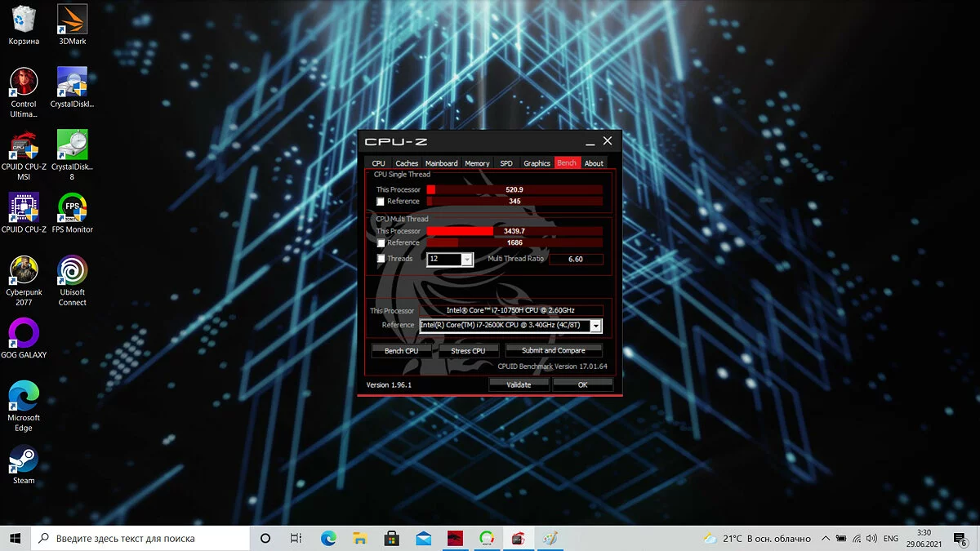
Task: Open the Reference processor dropdown list
Action: tap(595, 326)
